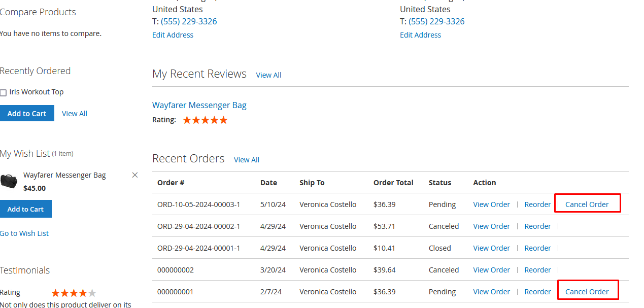Click the review's five-star rating
This screenshot has height=308, width=644.
205,120
